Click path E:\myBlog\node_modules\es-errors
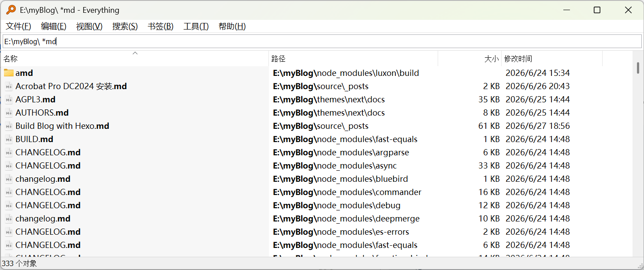The image size is (644, 270). click(x=341, y=232)
